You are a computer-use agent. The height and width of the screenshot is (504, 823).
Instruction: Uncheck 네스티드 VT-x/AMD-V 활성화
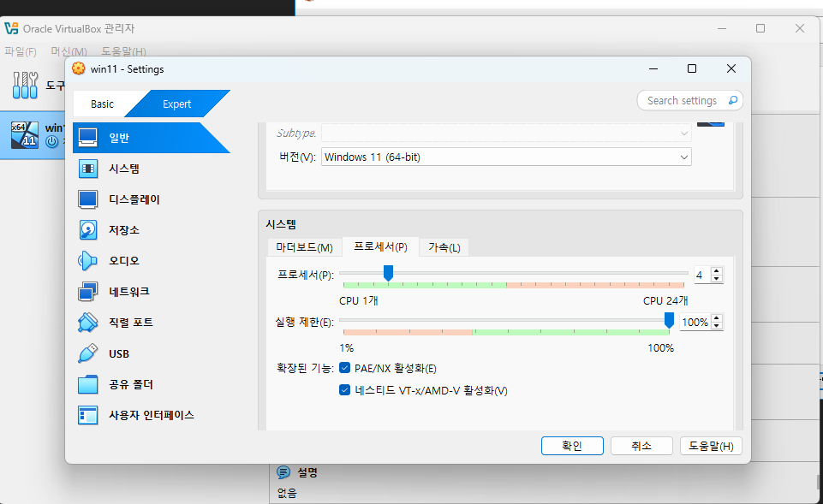coord(345,390)
